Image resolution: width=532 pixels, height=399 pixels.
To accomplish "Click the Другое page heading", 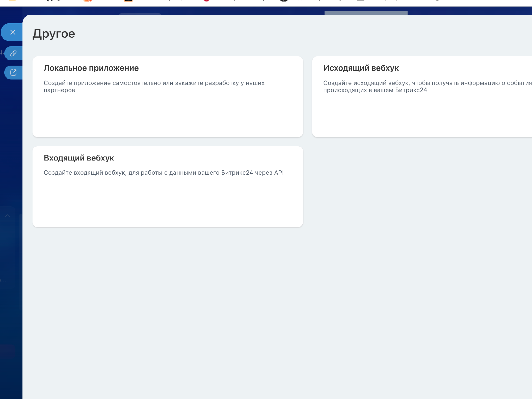I will pos(54,34).
